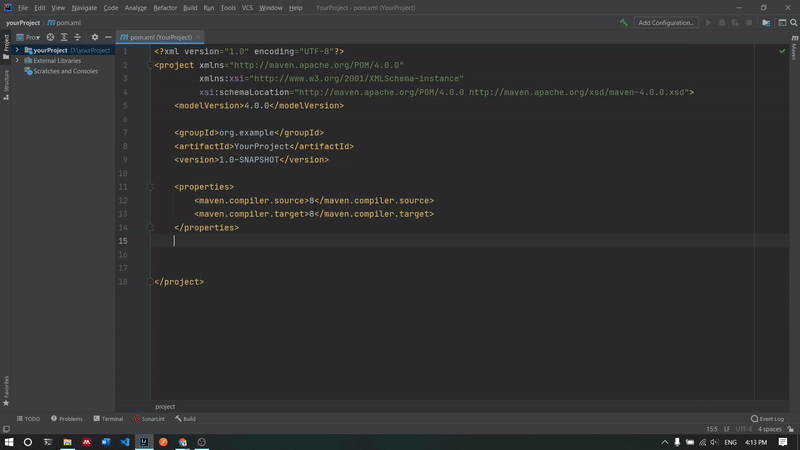Click the Expand All icon in Project panel
This screenshot has height=450, width=800.
64,37
